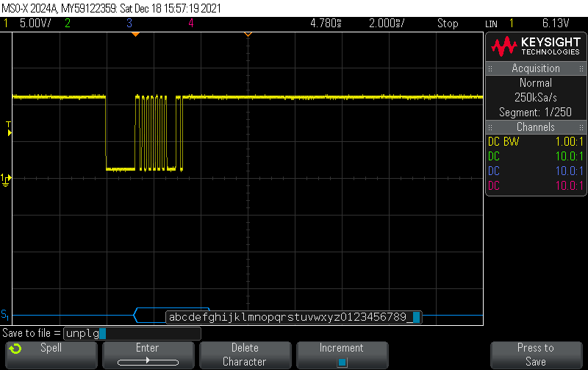This screenshot has height=370, width=588.
Task: Click the green rotate arrow icon on Spell
Action: coord(15,349)
